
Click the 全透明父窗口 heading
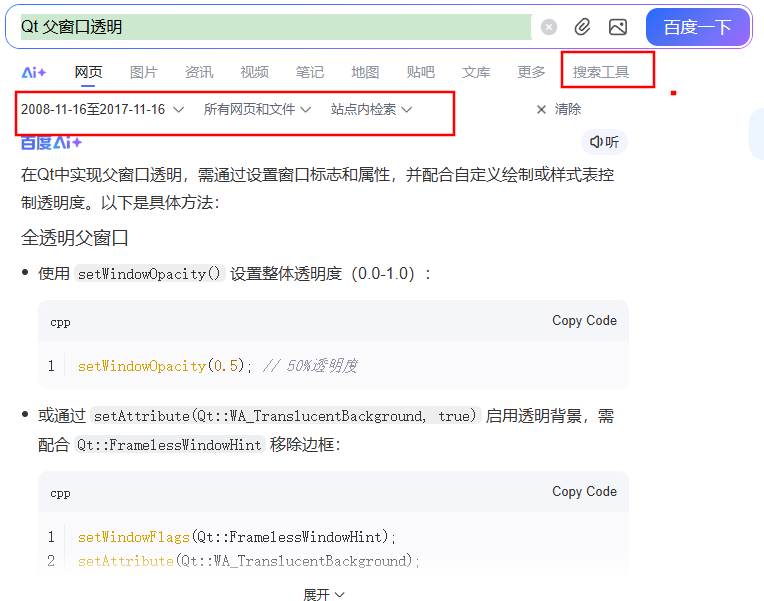click(x=75, y=238)
